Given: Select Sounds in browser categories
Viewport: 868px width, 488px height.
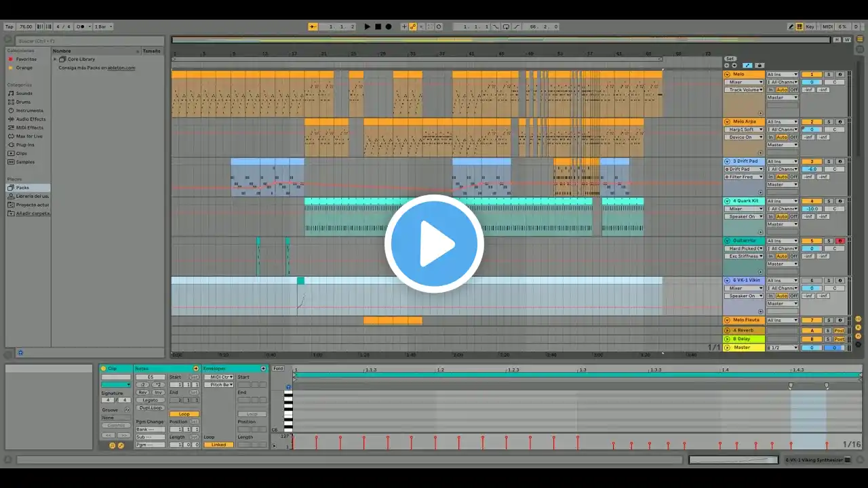Looking at the screenshot, I should [24, 93].
